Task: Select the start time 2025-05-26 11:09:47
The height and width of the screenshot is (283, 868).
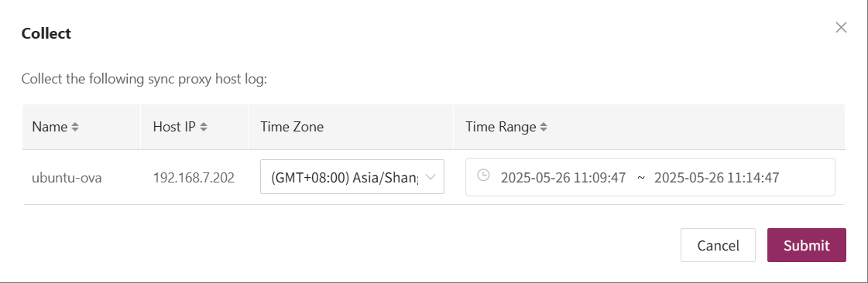Action: coord(563,178)
